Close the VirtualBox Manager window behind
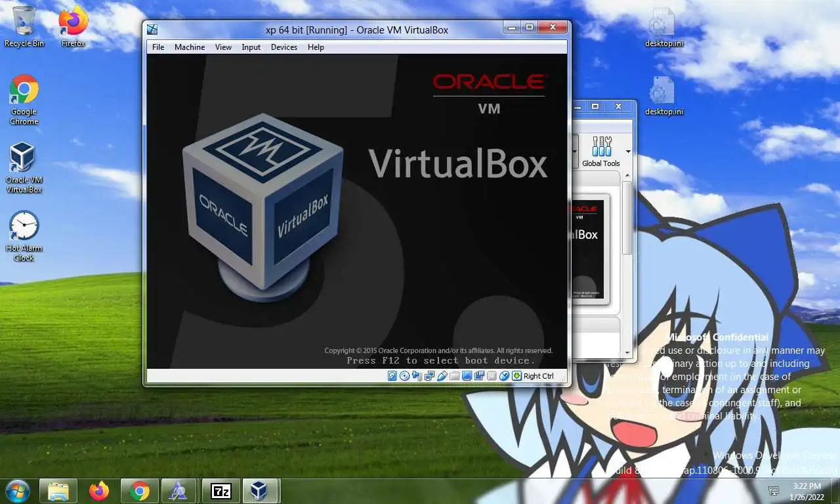Viewport: 840px width, 504px height. [x=618, y=106]
